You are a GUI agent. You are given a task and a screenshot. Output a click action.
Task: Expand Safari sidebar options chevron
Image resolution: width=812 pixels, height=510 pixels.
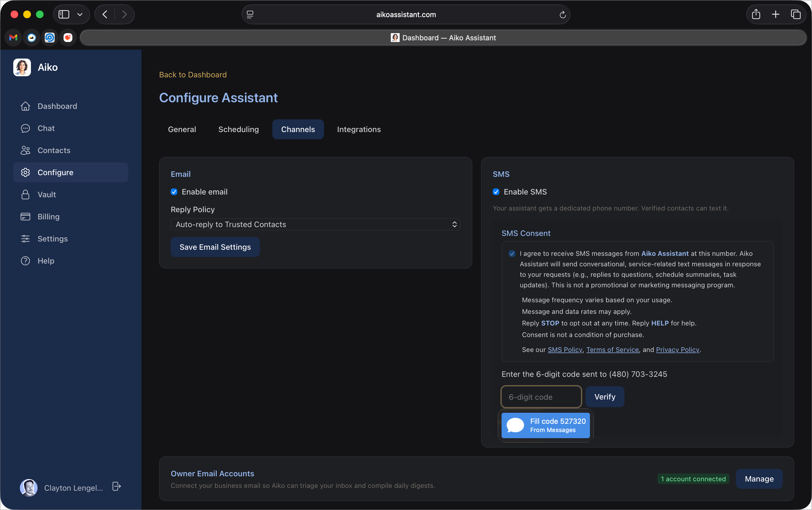click(80, 14)
